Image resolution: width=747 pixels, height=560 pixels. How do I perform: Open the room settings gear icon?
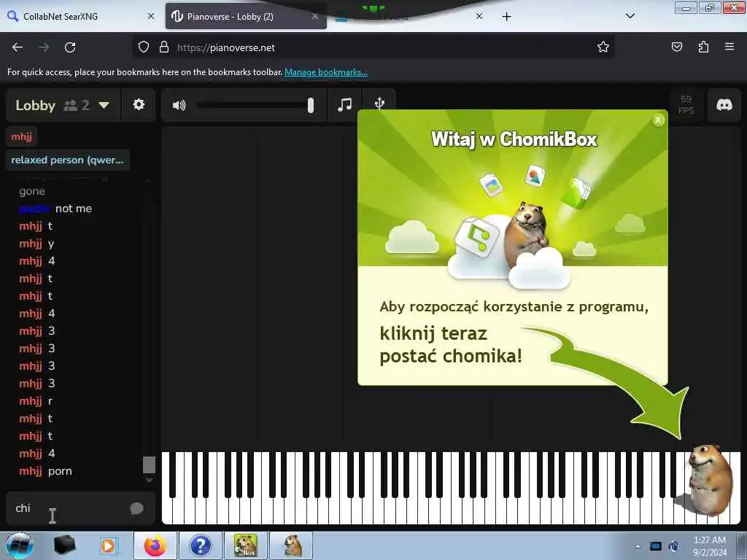coord(139,104)
